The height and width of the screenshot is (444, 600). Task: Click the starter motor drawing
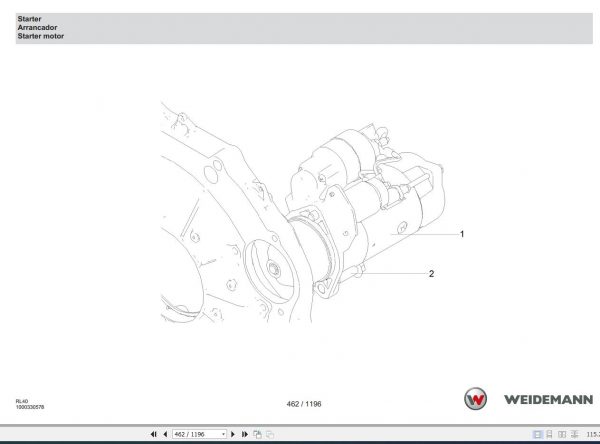coord(365,209)
